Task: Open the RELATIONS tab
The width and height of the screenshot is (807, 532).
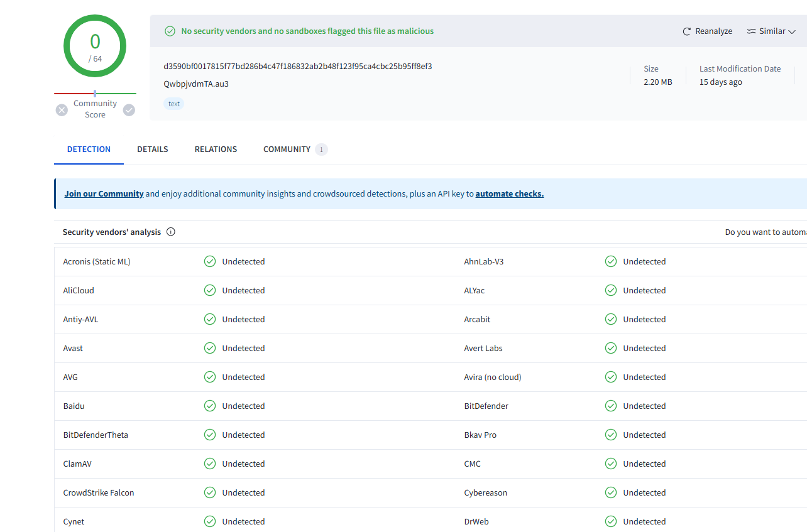Action: tap(216, 149)
